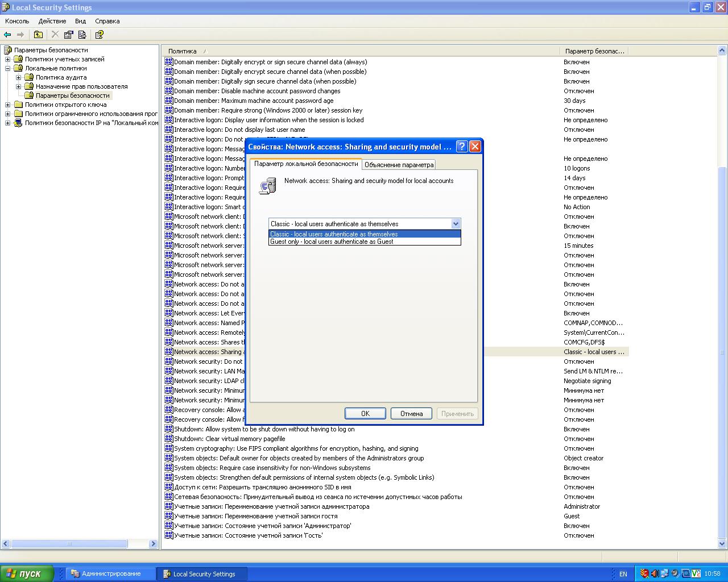Choose 'Classic - local users authenticate as themselves' option
This screenshot has height=582, width=728.
point(334,234)
